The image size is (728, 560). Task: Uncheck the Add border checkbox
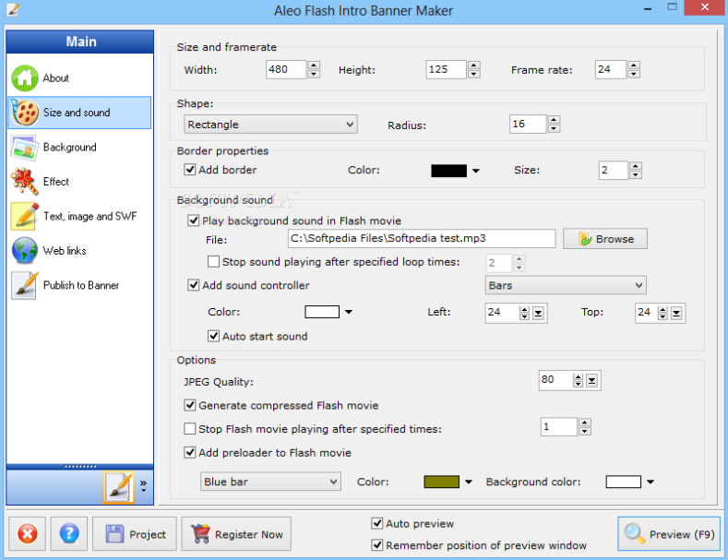190,170
